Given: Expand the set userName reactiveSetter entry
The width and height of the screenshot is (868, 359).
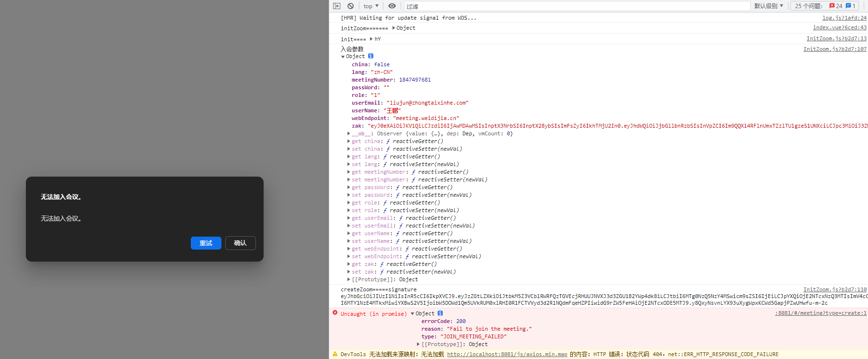Looking at the screenshot, I should point(348,241).
